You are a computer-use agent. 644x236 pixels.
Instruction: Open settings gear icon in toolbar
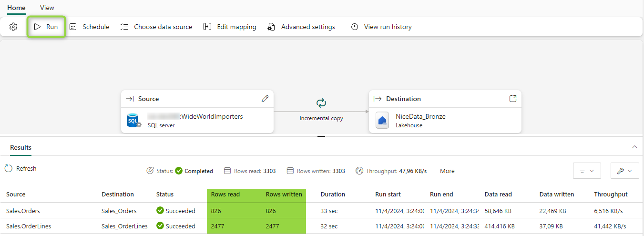click(x=13, y=27)
